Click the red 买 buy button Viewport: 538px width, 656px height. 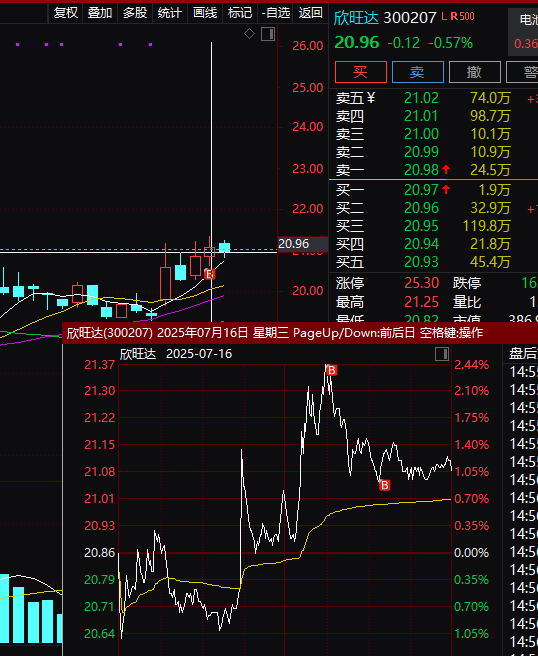pos(361,72)
